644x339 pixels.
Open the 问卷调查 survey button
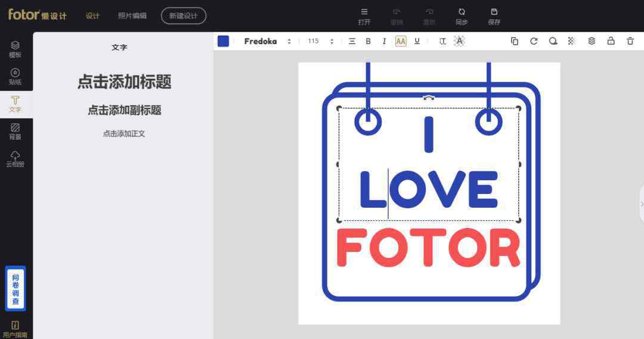tap(15, 288)
